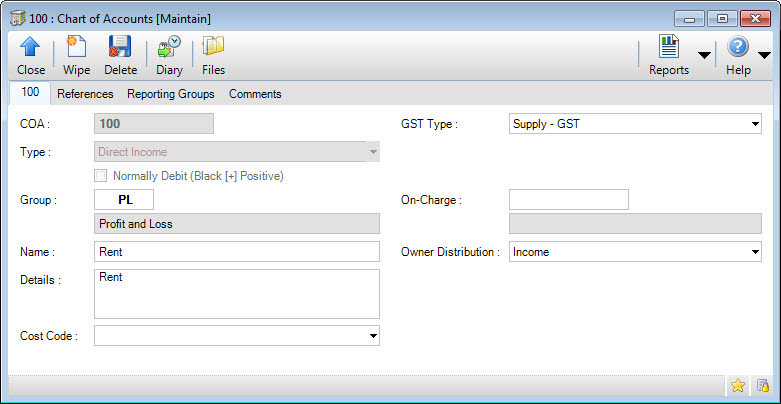Click the Group label
This screenshot has height=404, width=781.
(x=38, y=200)
